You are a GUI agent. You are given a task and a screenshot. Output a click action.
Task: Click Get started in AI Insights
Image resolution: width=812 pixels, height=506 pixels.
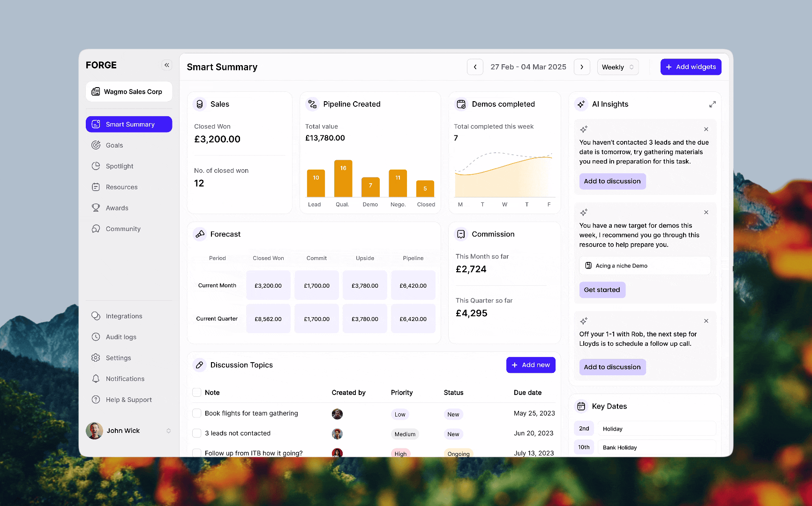(602, 290)
